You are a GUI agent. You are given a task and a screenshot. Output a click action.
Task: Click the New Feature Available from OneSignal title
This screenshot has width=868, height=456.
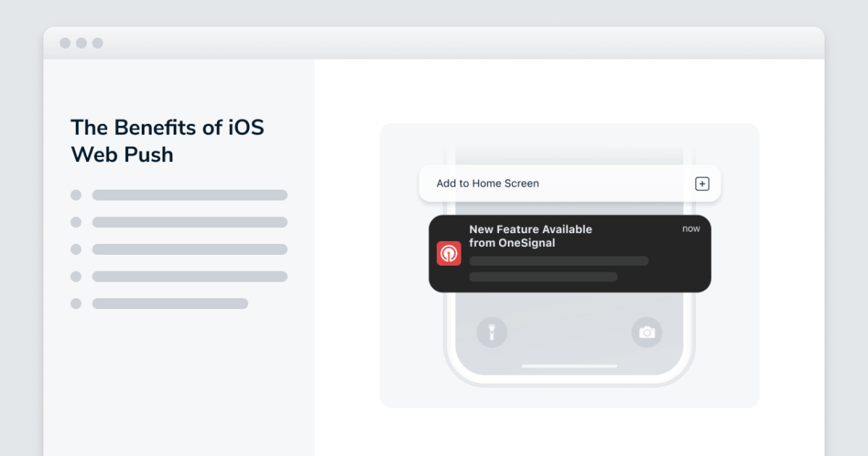pyautogui.click(x=530, y=236)
